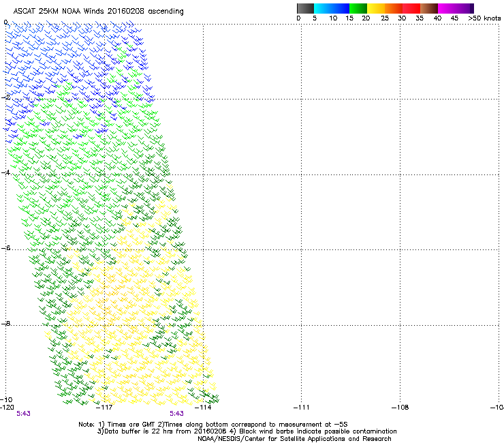
Task: Click the brown 35-40 knots color band
Action: coord(429,8)
